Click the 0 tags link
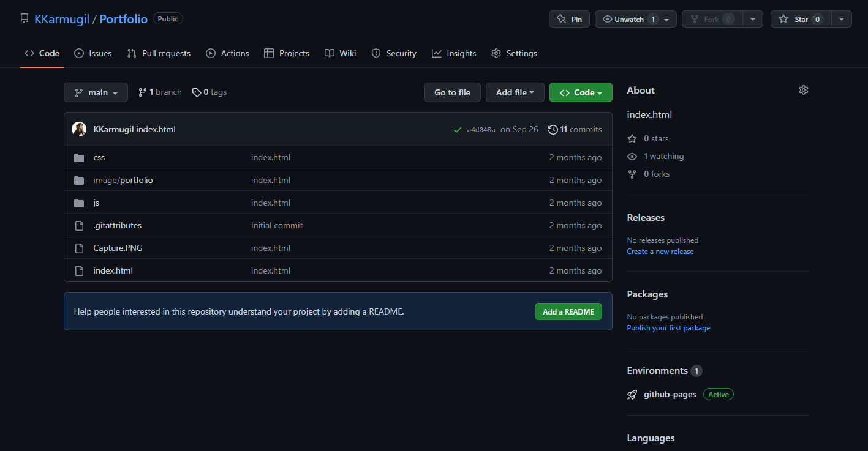This screenshot has width=868, height=451. click(x=209, y=92)
